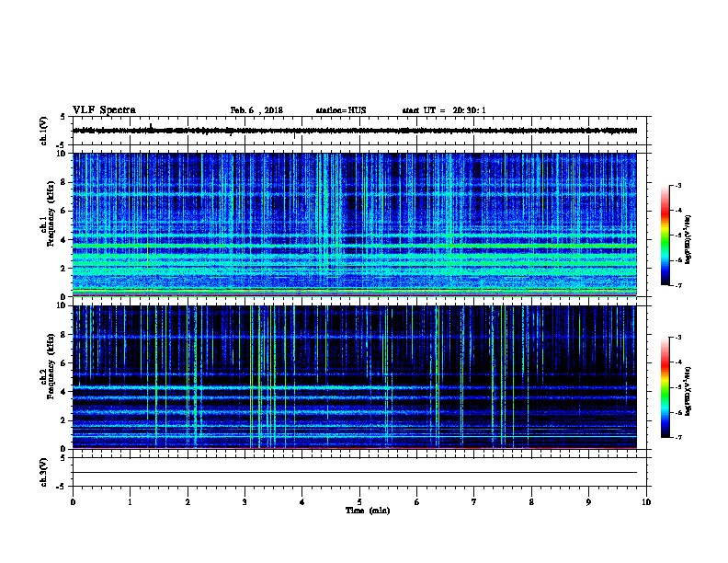
Task: Click the "VLF Spectra" plot title
Action: pyautogui.click(x=104, y=110)
